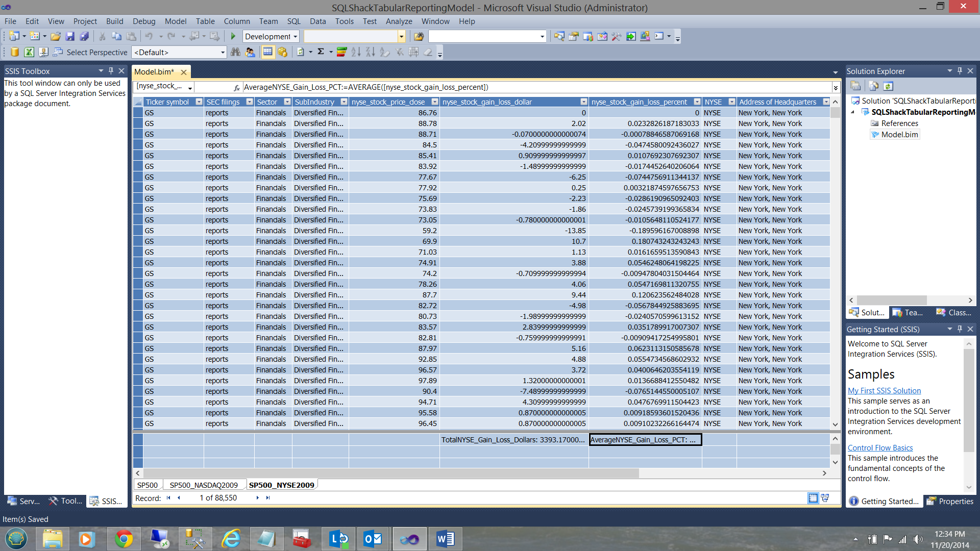Toggle auto-hide pin on SSIS Toolbox

pyautogui.click(x=111, y=71)
